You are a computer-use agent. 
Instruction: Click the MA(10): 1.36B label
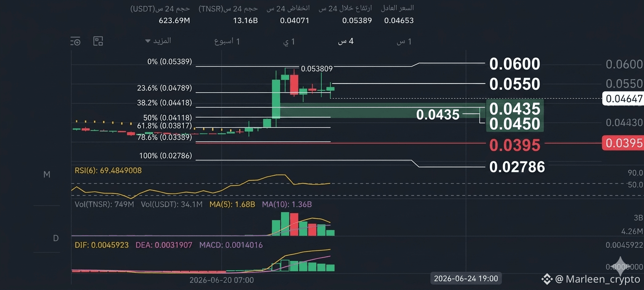[287, 204]
